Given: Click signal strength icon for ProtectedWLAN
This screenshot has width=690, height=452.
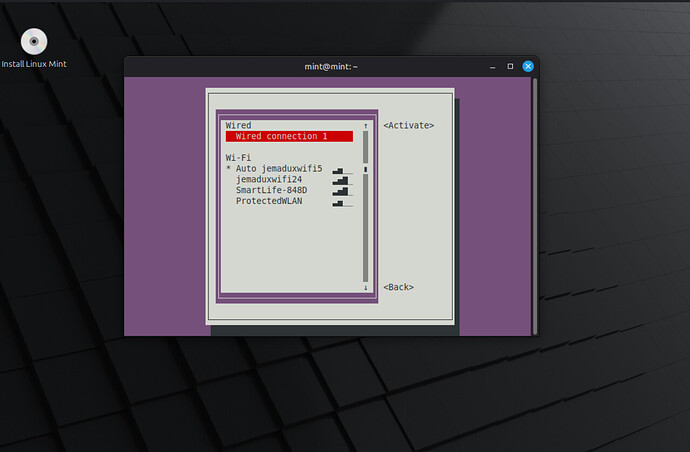Looking at the screenshot, I should tap(342, 202).
